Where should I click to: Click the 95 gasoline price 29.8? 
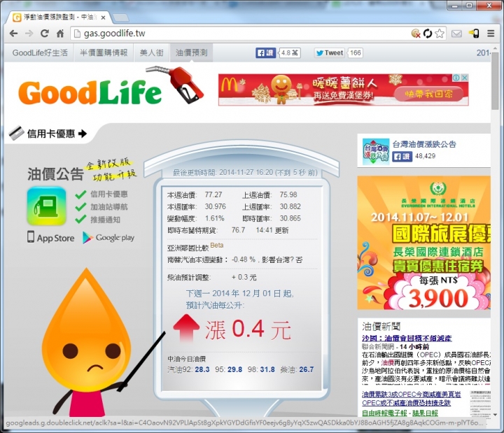[234, 370]
